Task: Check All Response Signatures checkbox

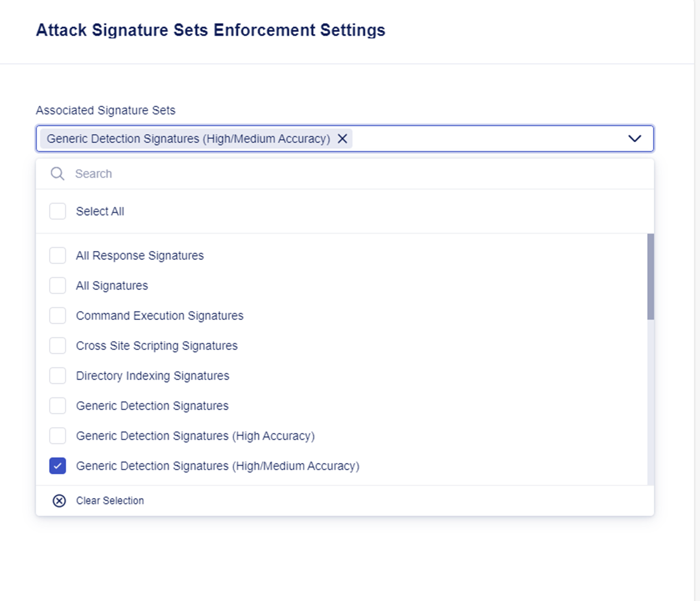Action: (57, 255)
